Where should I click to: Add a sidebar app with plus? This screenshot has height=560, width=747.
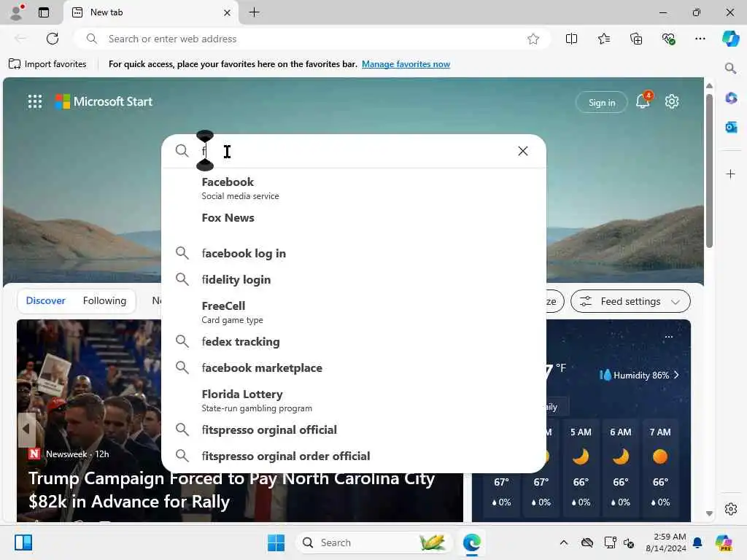(730, 174)
